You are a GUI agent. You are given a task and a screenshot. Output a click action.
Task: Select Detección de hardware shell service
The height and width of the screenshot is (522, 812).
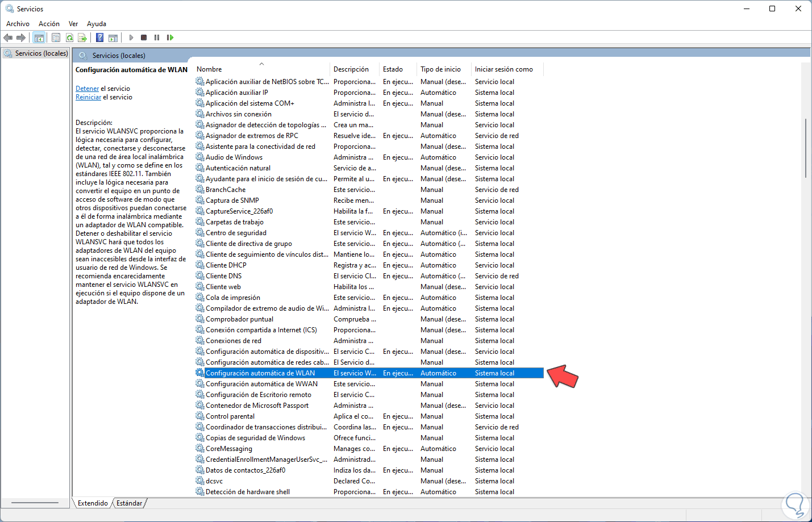tap(369, 492)
